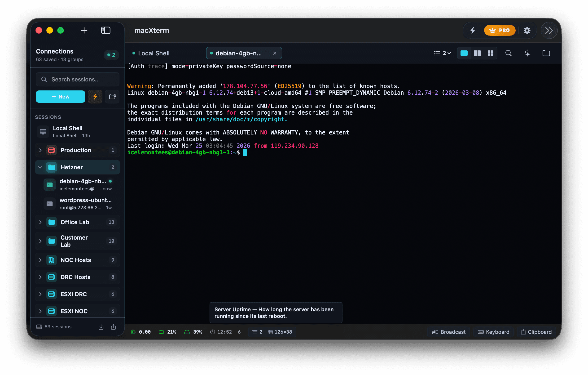Screen dimensions: 588x375
Task: Click the ESXi NOC server icon
Action: (52, 311)
